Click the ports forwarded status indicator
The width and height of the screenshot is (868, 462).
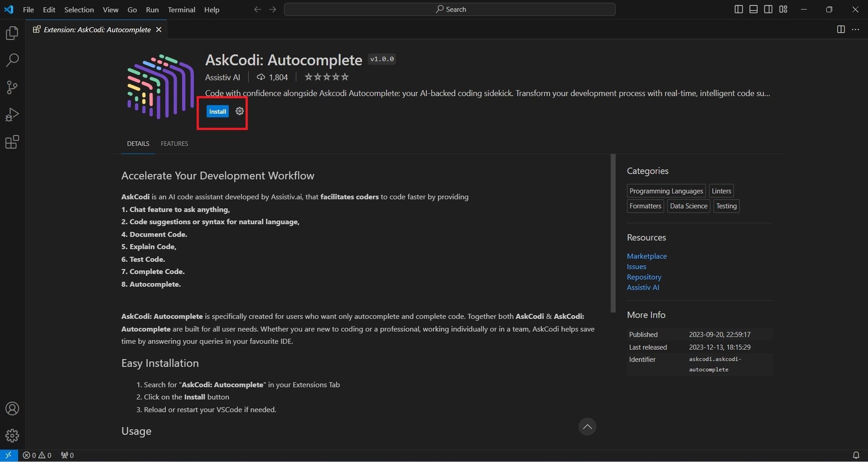click(x=67, y=455)
